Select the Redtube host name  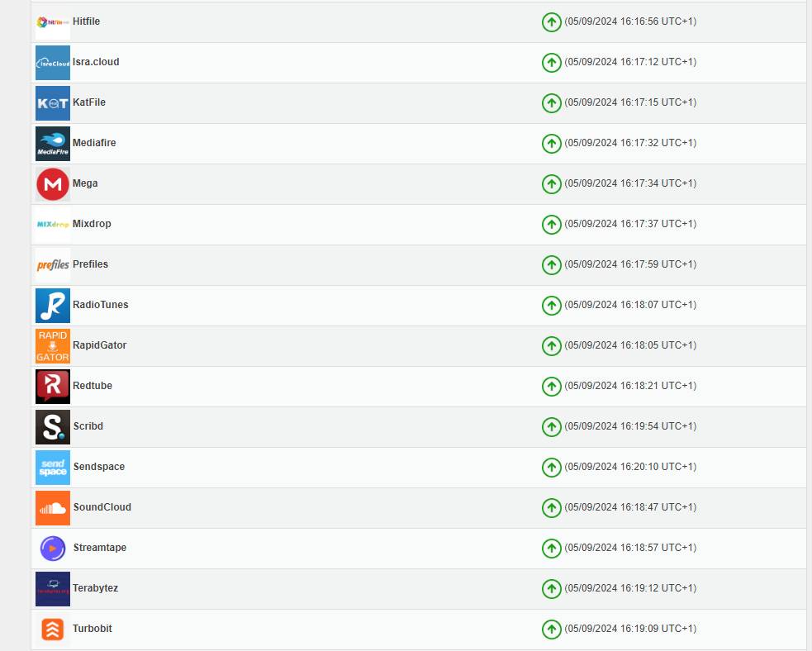click(93, 385)
